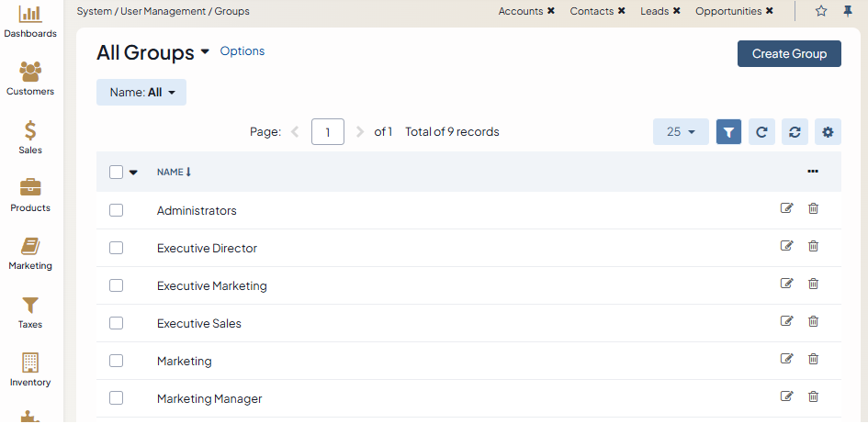This screenshot has width=868, height=446.
Task: Click the Create Group button
Action: pyautogui.click(x=789, y=53)
